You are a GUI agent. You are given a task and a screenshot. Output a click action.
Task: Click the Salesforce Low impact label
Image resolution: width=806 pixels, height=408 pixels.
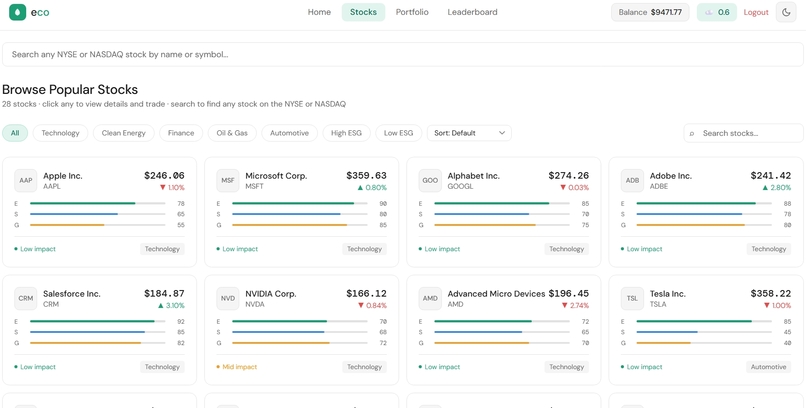(x=35, y=367)
